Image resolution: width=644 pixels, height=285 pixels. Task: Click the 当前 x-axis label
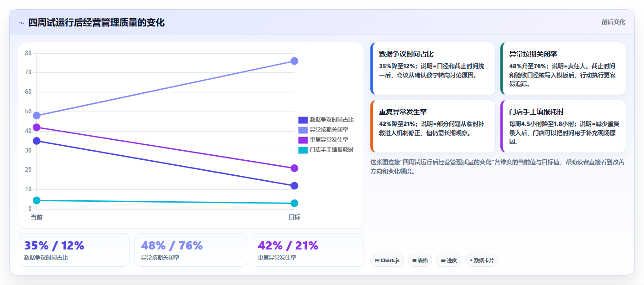point(36,217)
